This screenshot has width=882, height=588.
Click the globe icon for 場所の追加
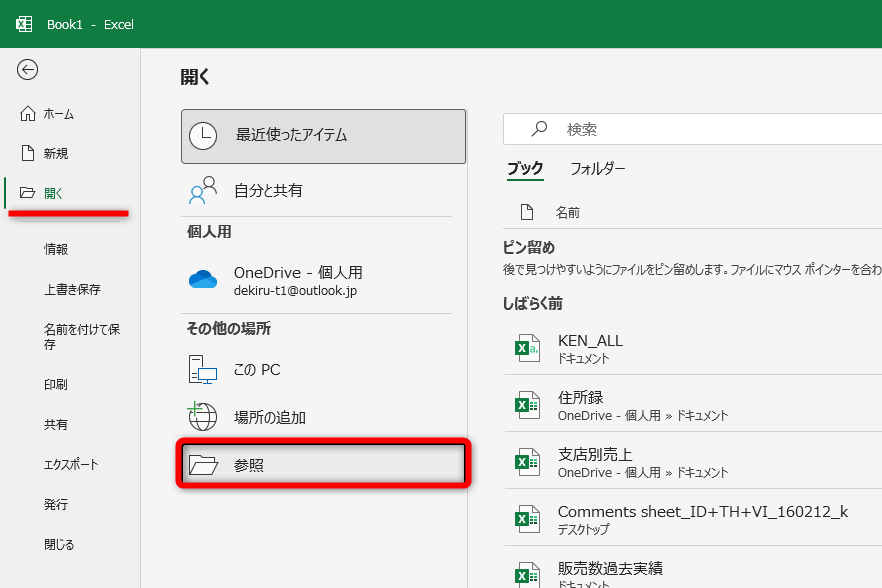click(x=202, y=416)
